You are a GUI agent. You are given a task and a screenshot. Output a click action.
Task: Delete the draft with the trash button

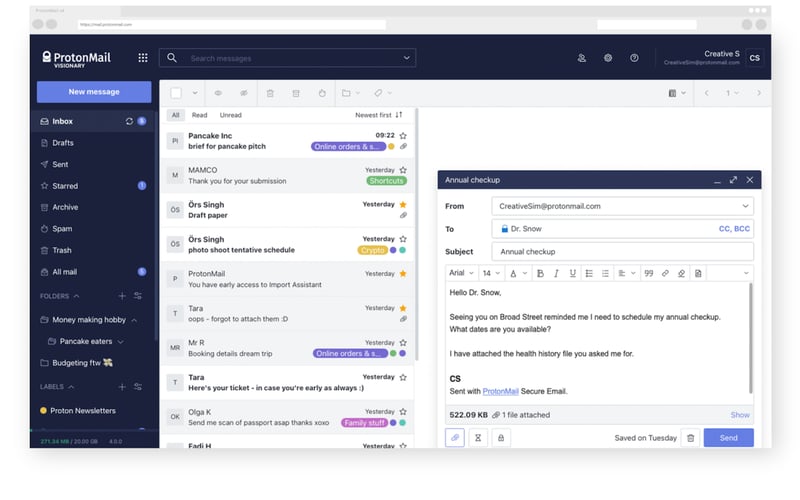(x=690, y=438)
